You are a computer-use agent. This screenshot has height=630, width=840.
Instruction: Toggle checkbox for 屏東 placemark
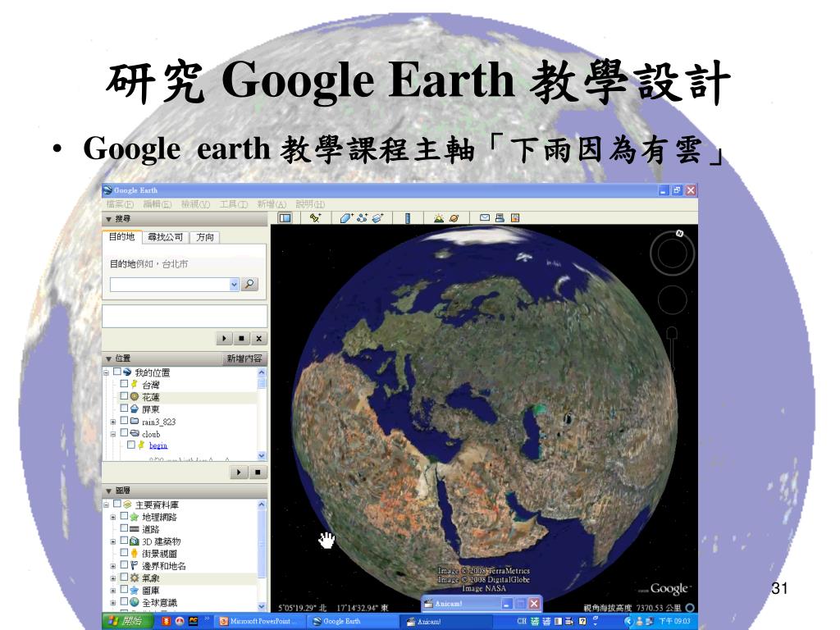coord(125,409)
